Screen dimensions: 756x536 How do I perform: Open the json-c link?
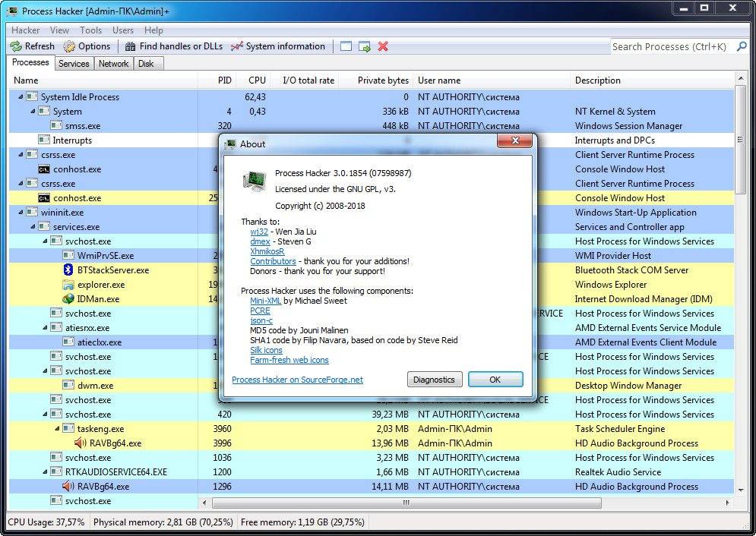coord(261,320)
